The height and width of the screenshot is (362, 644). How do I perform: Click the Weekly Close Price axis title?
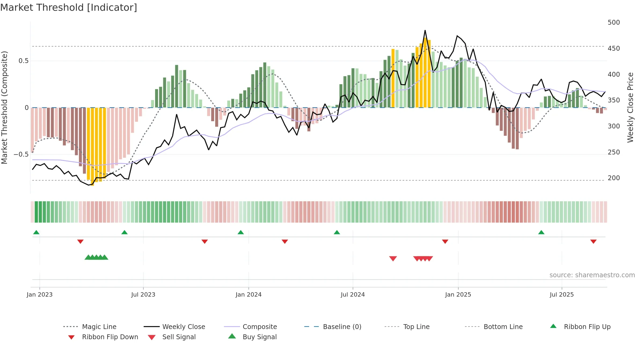(630, 107)
